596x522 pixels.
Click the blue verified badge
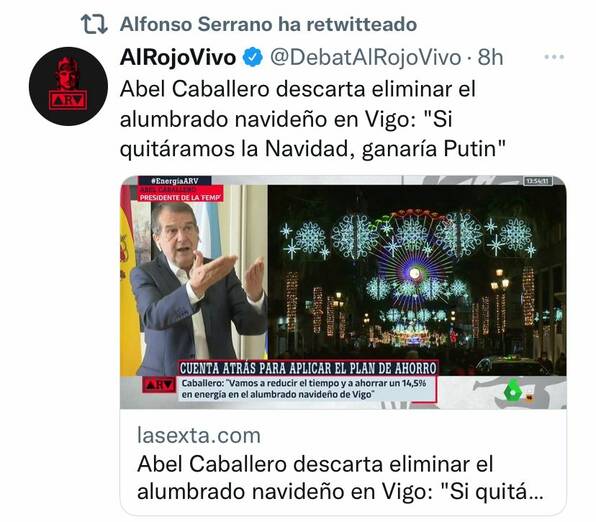pyautogui.click(x=253, y=57)
